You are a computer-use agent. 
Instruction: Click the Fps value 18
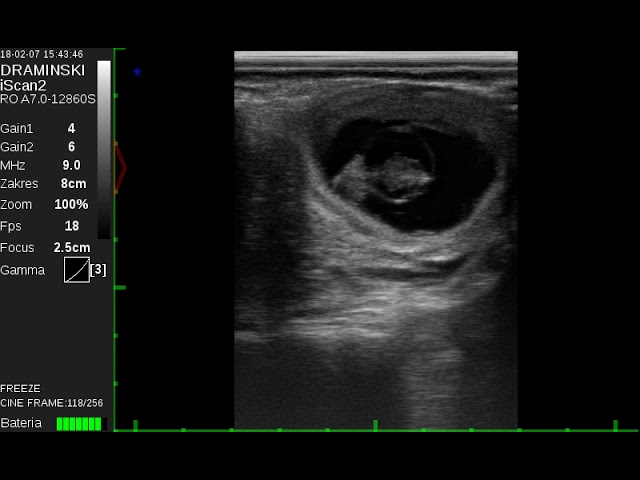pos(71,226)
